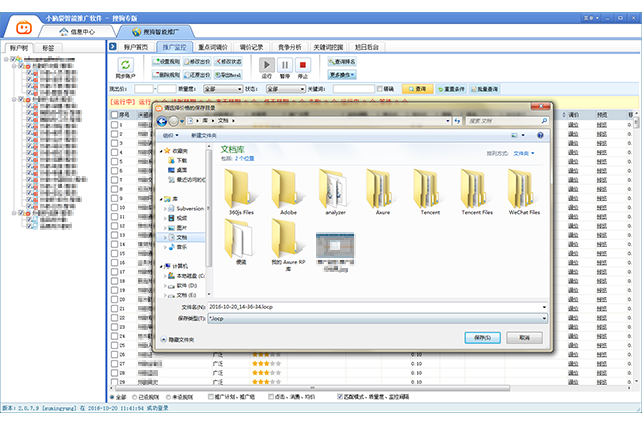
Task: Select 桌面 in the favorites list
Action: click(182, 169)
